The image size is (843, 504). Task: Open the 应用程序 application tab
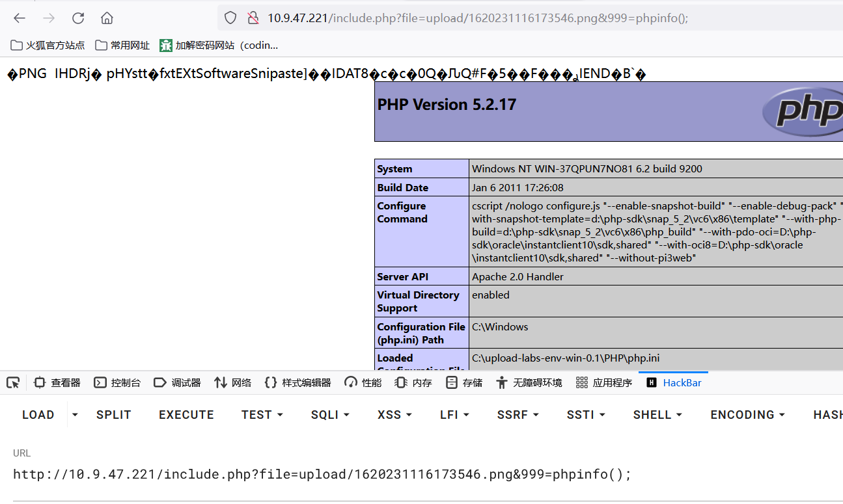(x=604, y=382)
